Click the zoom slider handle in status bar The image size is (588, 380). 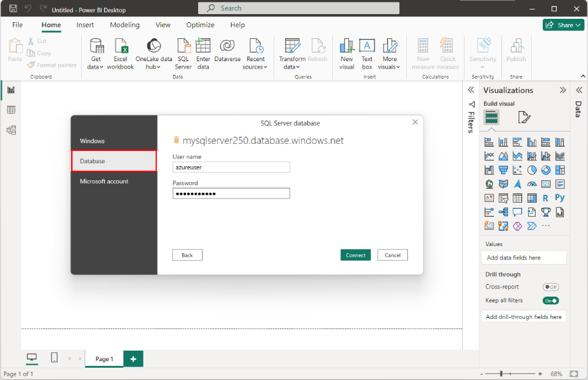pos(501,374)
